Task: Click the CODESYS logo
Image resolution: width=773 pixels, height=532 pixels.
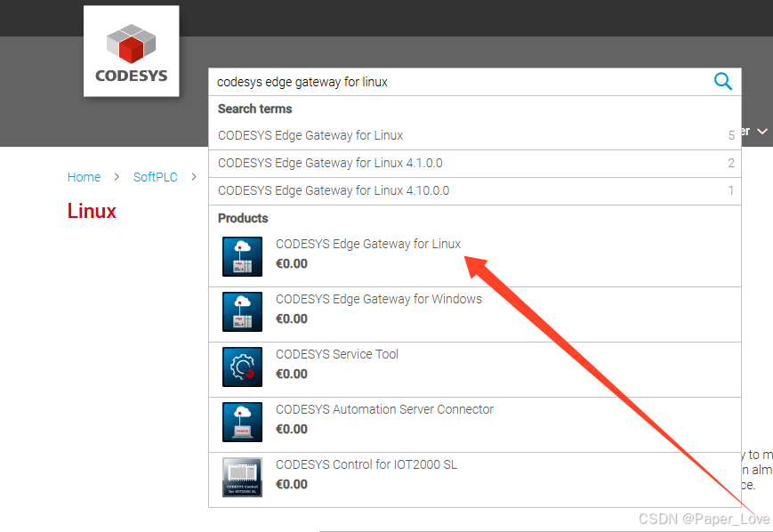Action: coord(131,52)
